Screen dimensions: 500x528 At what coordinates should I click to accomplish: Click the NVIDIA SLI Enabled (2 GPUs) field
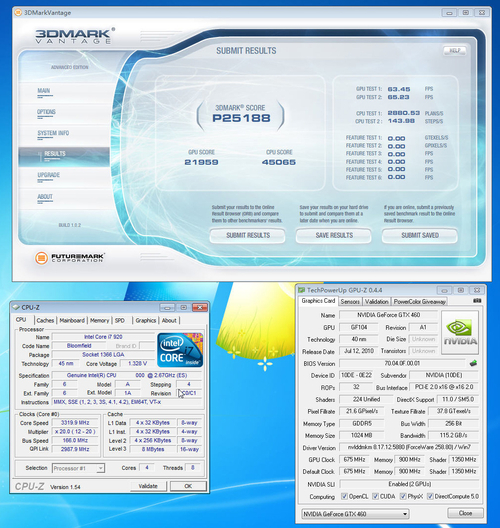tap(409, 484)
